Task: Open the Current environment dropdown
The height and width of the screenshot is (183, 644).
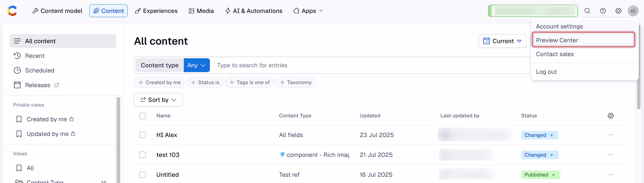Action: coord(502,41)
